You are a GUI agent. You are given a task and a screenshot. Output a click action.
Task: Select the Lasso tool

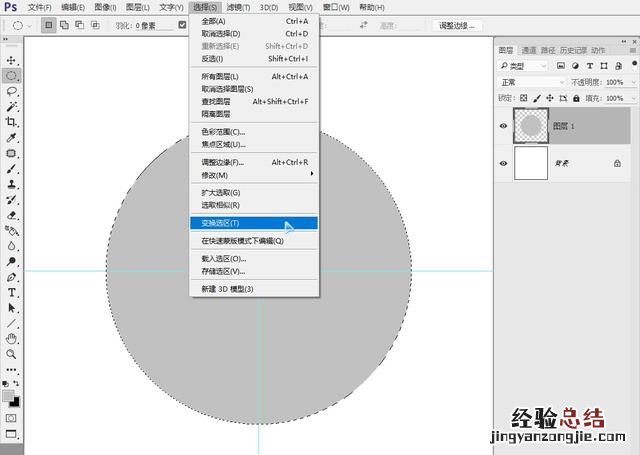11,91
